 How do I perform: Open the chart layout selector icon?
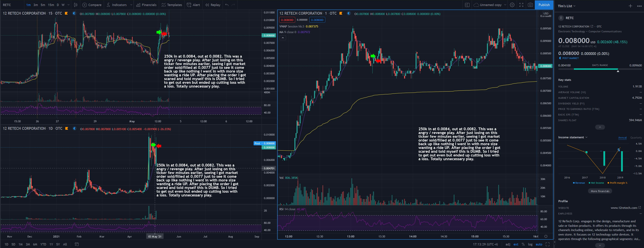tap(467, 5)
